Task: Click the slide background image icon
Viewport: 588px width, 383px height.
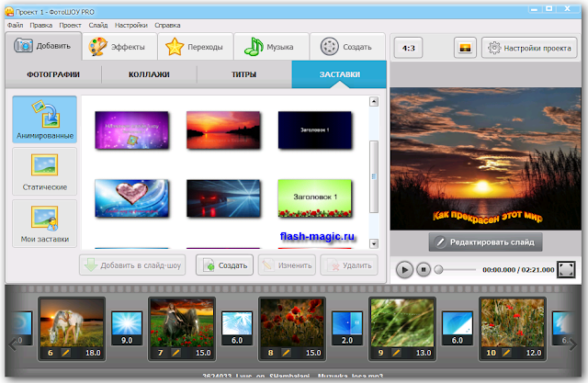Action: (465, 48)
